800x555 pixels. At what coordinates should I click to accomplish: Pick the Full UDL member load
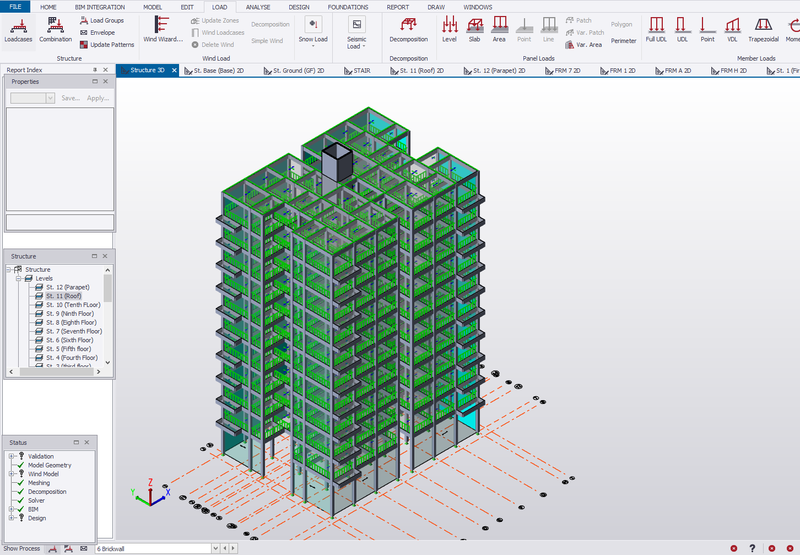(x=656, y=29)
